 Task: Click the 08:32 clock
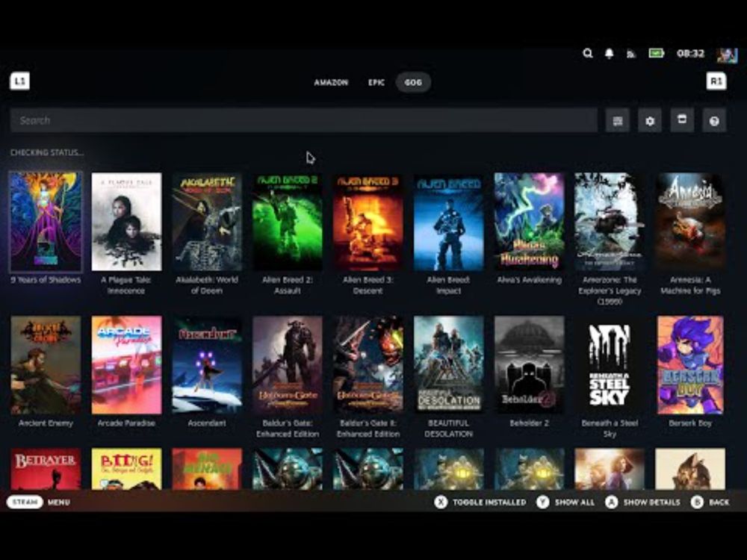690,53
